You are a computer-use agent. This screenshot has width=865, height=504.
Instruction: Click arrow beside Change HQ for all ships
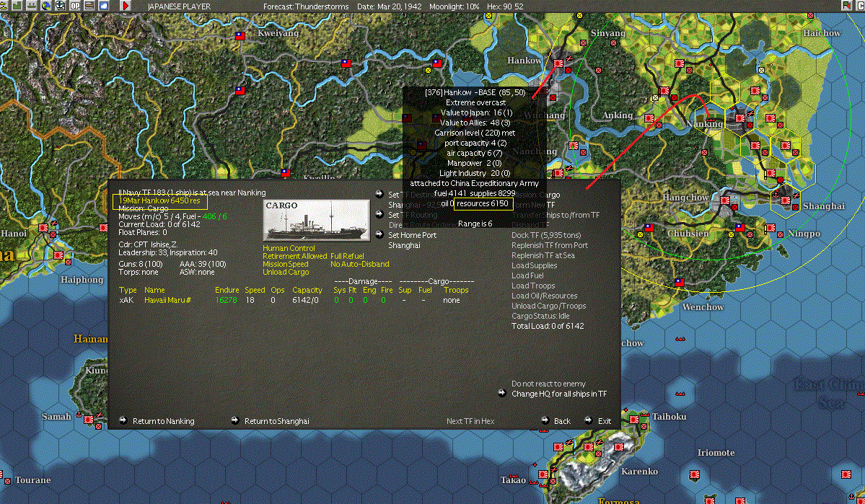click(502, 393)
